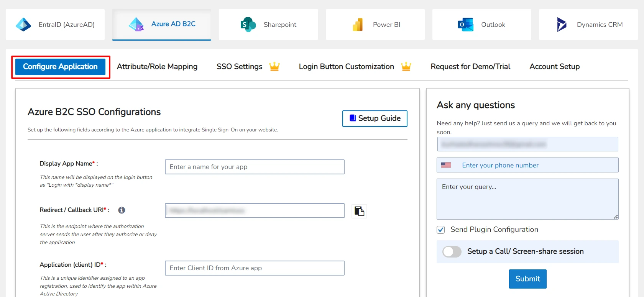Open Request for Demo/Trial tab
The image size is (644, 297).
click(470, 67)
